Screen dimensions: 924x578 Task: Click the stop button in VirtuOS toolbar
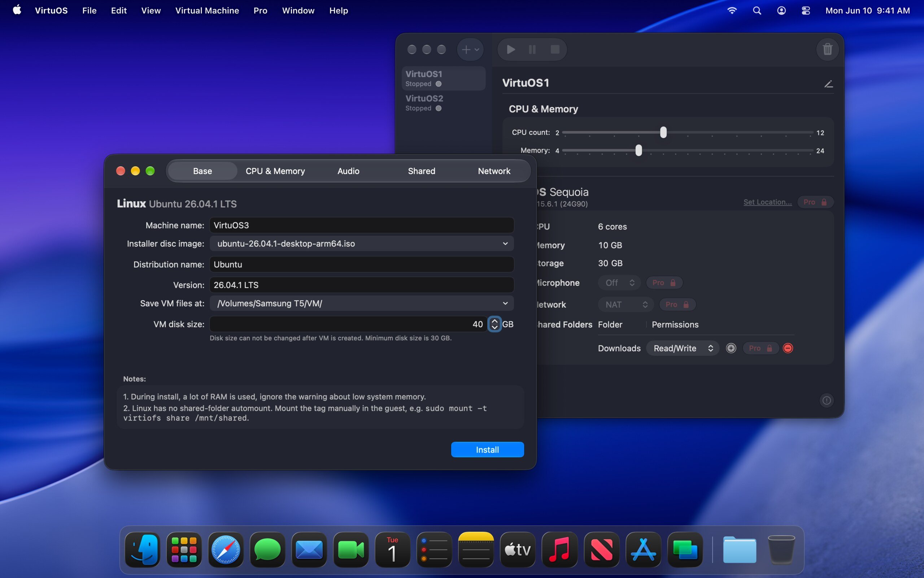[x=555, y=49]
